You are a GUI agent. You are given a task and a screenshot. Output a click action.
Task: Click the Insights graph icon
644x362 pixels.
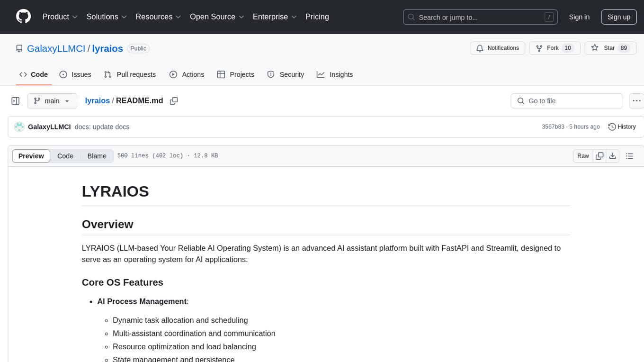[x=321, y=74]
